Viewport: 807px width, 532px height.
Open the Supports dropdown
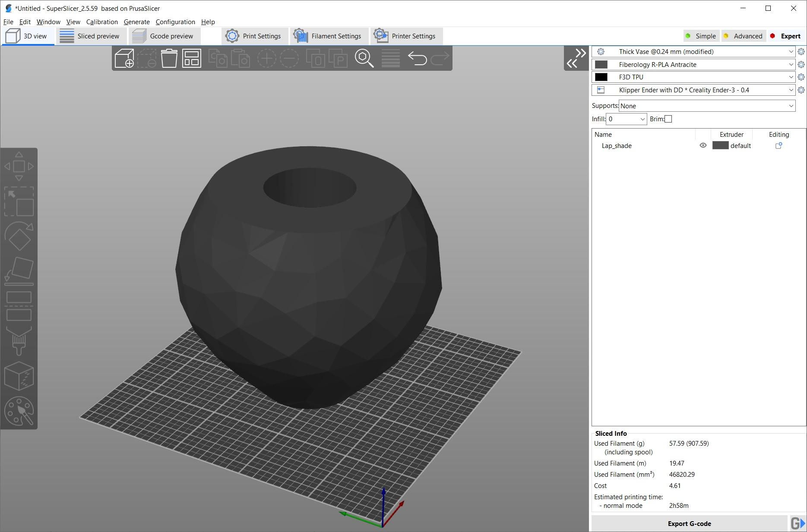coord(706,106)
